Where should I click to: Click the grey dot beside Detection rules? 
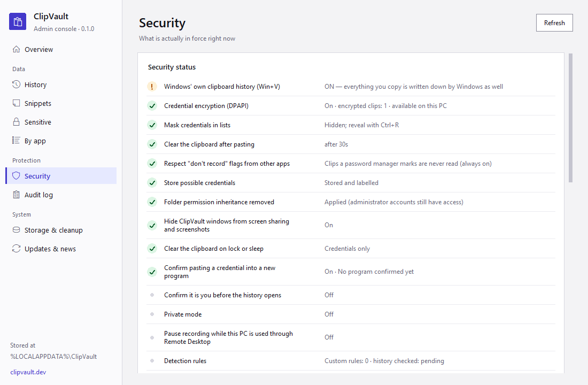click(x=152, y=360)
